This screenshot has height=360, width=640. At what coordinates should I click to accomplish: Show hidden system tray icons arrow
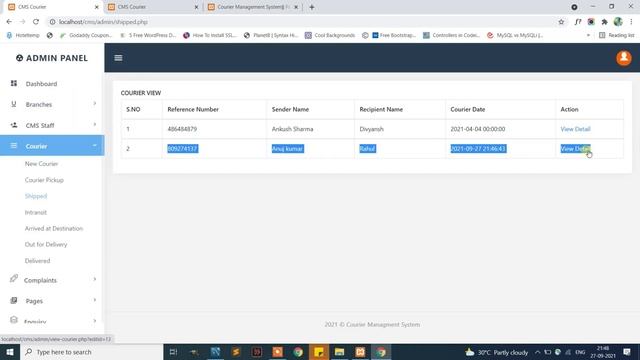pyautogui.click(x=537, y=352)
